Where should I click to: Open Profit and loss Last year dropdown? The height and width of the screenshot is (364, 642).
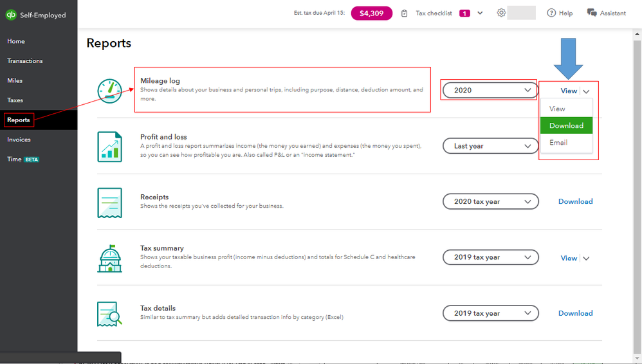pos(490,146)
